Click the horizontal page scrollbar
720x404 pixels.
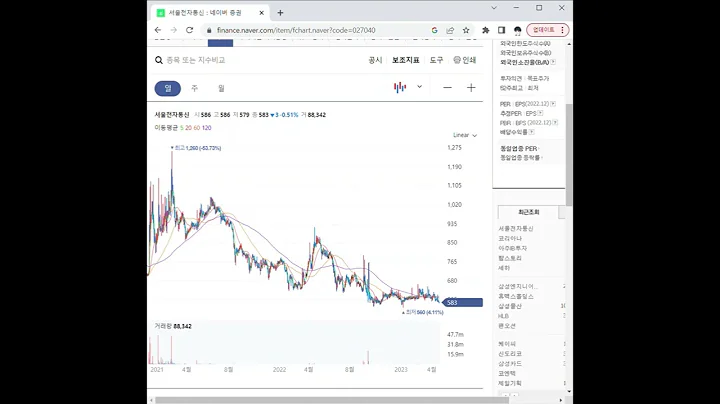[x=330, y=400]
